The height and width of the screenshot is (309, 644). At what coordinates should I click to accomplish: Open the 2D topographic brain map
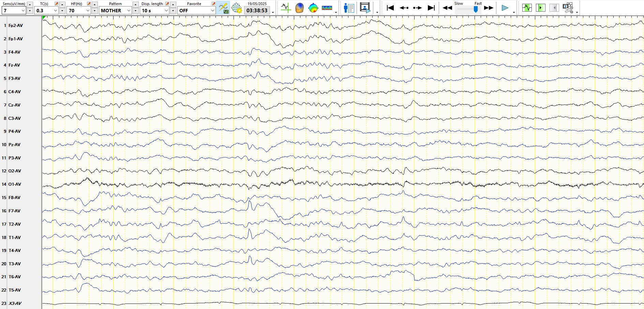click(313, 8)
